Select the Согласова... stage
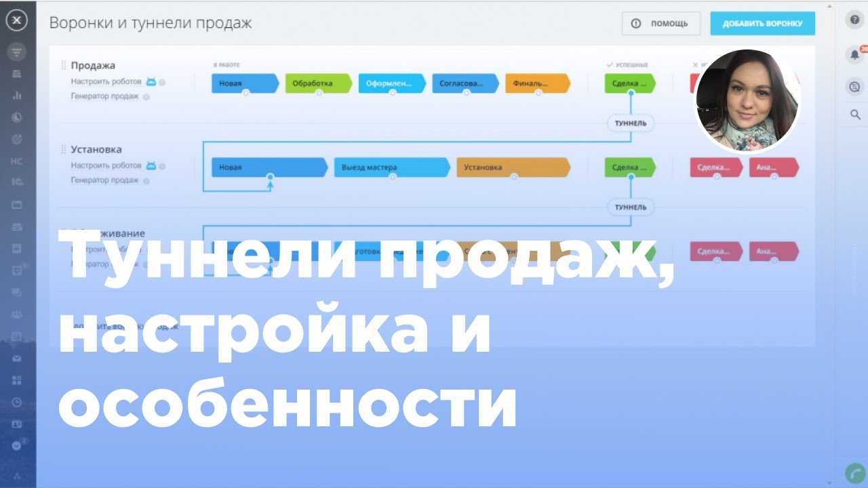This screenshot has width=868, height=488. click(465, 83)
